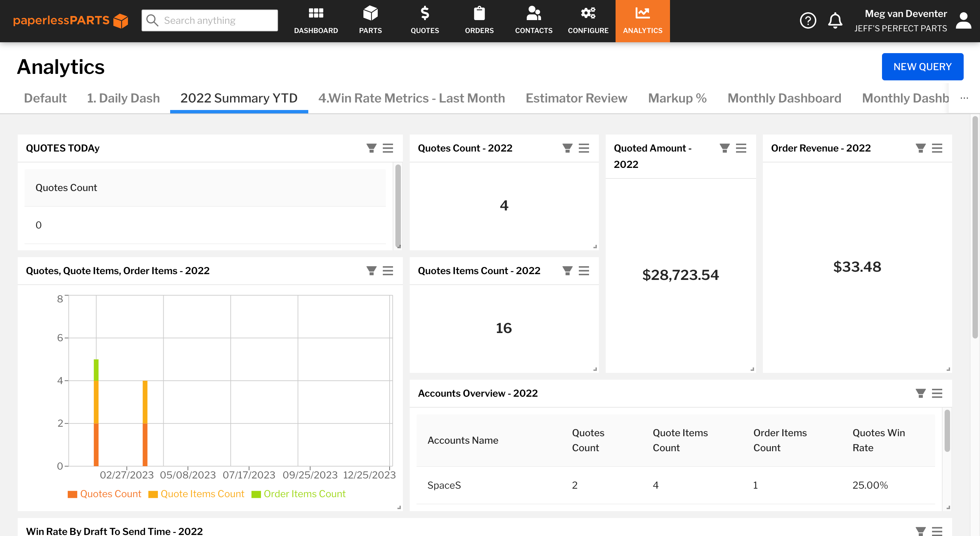Open the filter icon on Quotes Count - 2022

point(567,148)
